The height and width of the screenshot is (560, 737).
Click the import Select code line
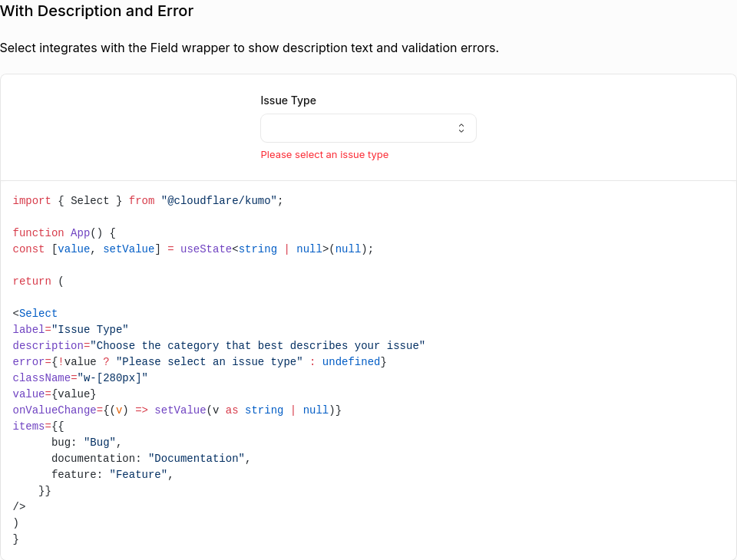click(x=147, y=201)
